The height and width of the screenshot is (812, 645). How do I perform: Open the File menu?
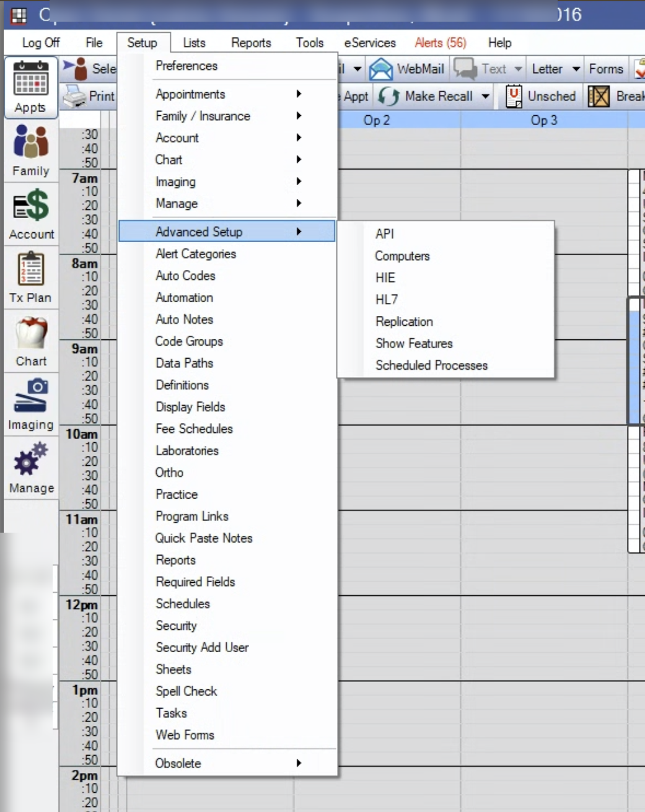click(94, 43)
